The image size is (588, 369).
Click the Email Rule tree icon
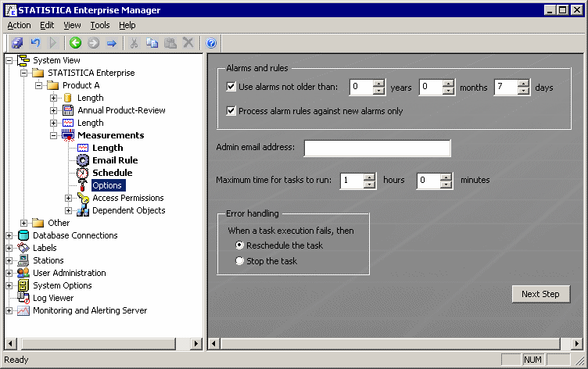click(x=83, y=160)
